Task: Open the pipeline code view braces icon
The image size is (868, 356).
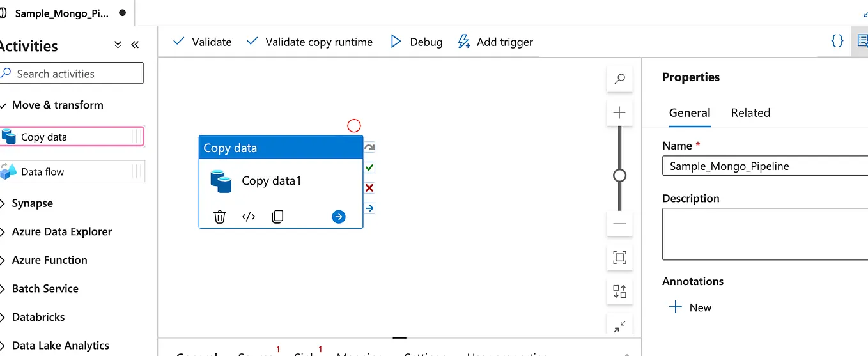Action: click(837, 41)
